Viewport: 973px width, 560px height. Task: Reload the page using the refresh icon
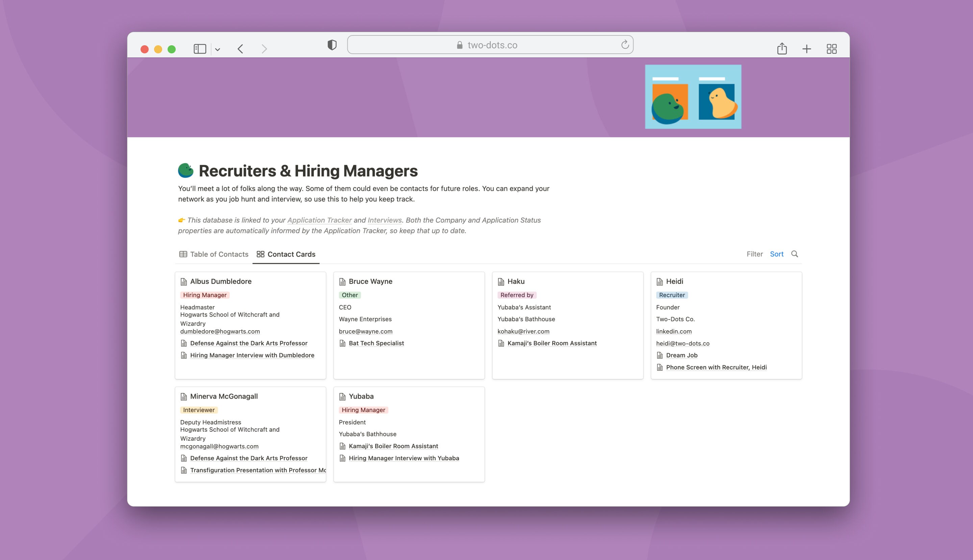click(x=624, y=44)
